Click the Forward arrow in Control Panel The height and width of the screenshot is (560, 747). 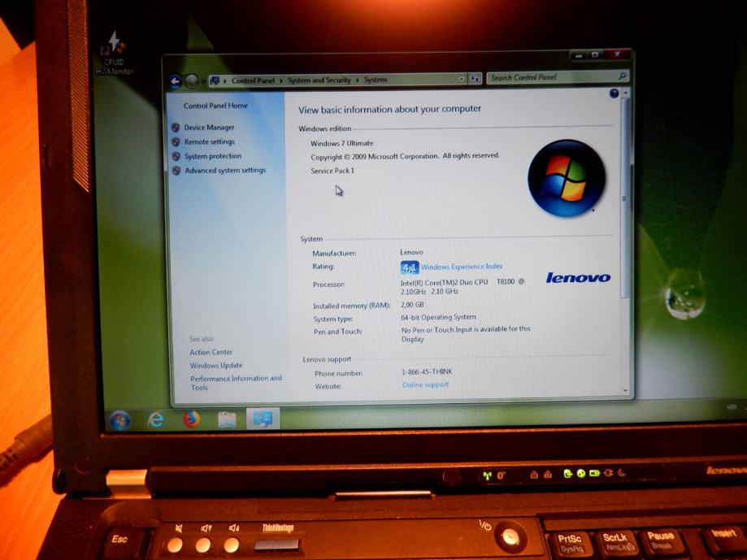tap(192, 81)
